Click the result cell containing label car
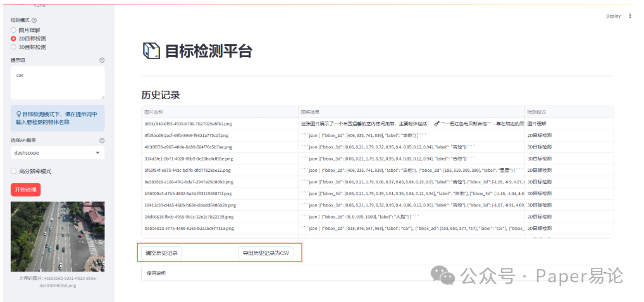 point(412,228)
